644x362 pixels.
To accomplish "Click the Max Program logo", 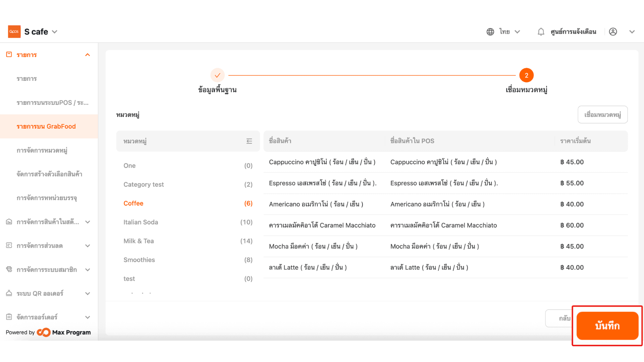I will pyautogui.click(x=64, y=333).
